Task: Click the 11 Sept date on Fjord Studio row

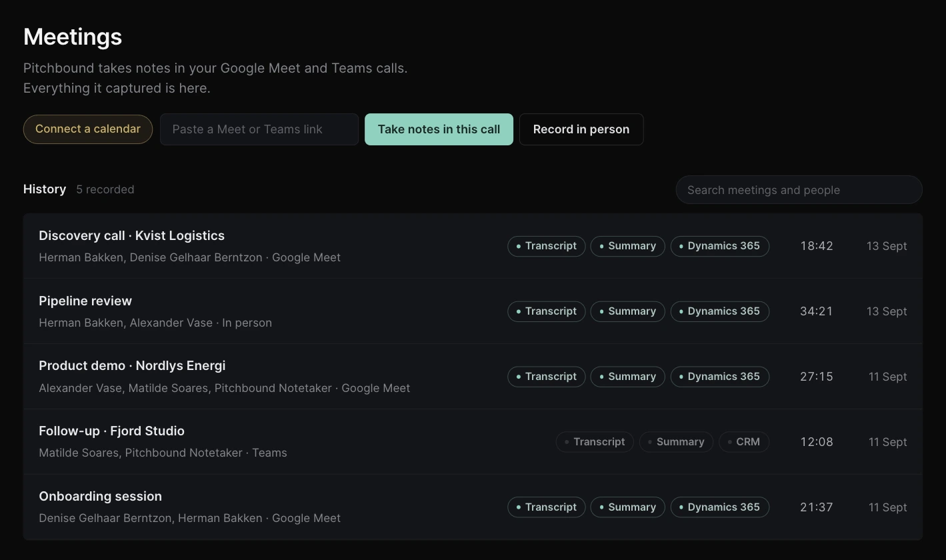Action: pos(887,442)
